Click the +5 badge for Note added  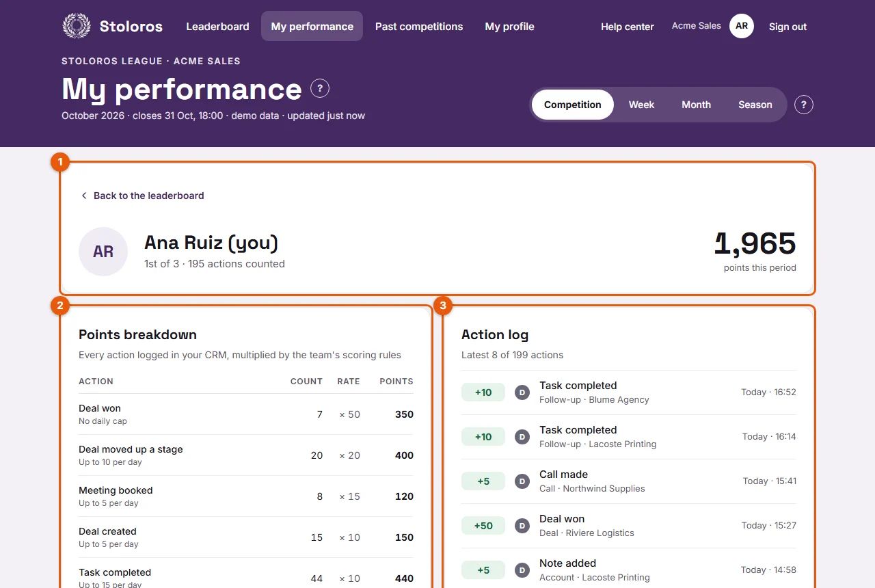(483, 570)
